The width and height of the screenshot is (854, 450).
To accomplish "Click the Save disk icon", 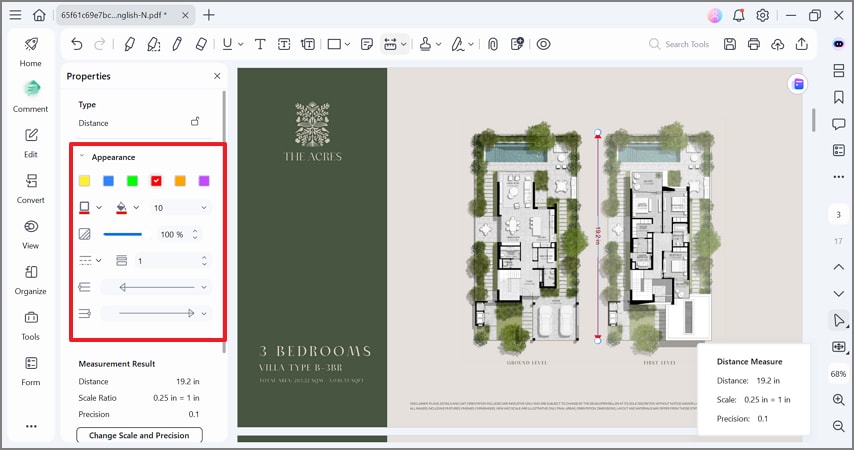I will (730, 44).
